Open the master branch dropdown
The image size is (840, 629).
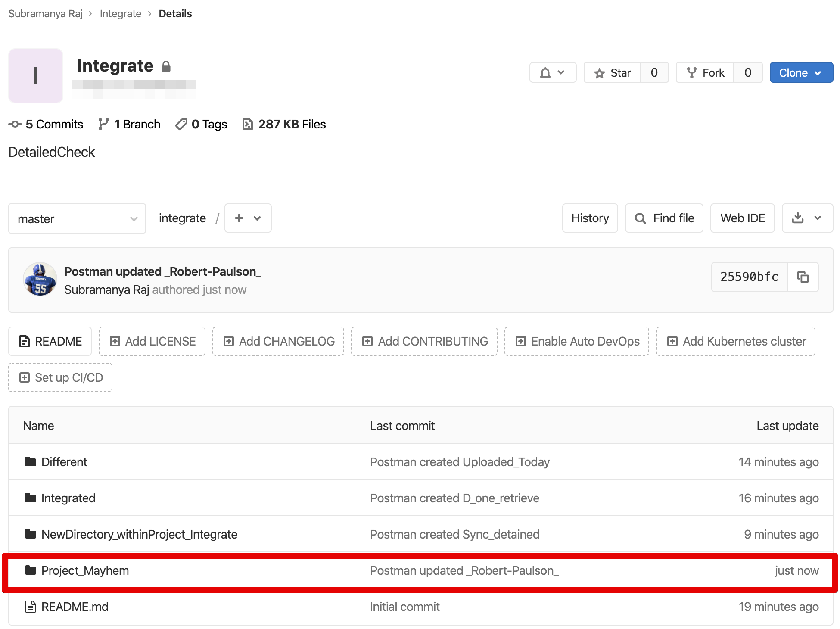[x=77, y=218]
